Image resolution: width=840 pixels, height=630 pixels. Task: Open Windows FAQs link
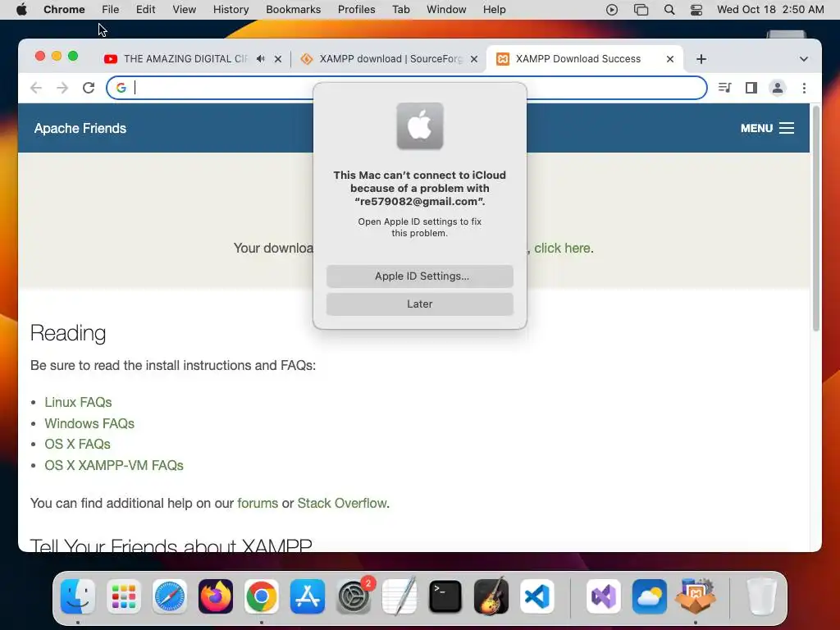[x=89, y=423]
